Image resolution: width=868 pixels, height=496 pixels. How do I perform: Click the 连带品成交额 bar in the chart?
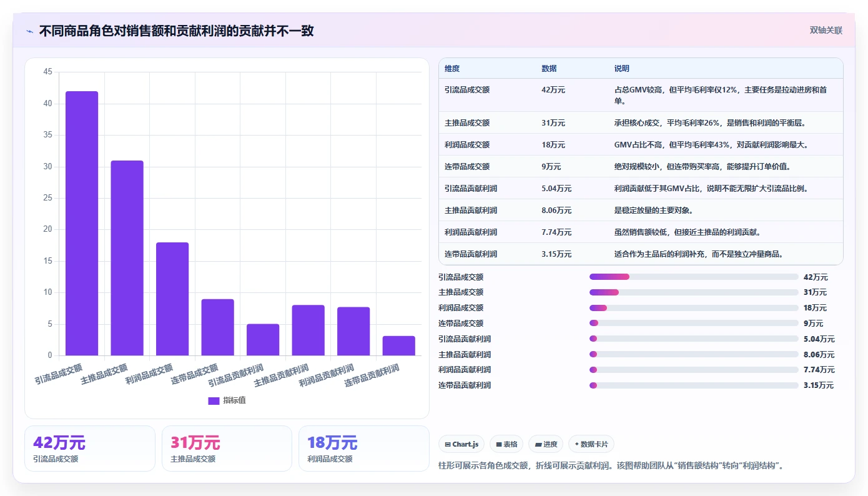[217, 327]
